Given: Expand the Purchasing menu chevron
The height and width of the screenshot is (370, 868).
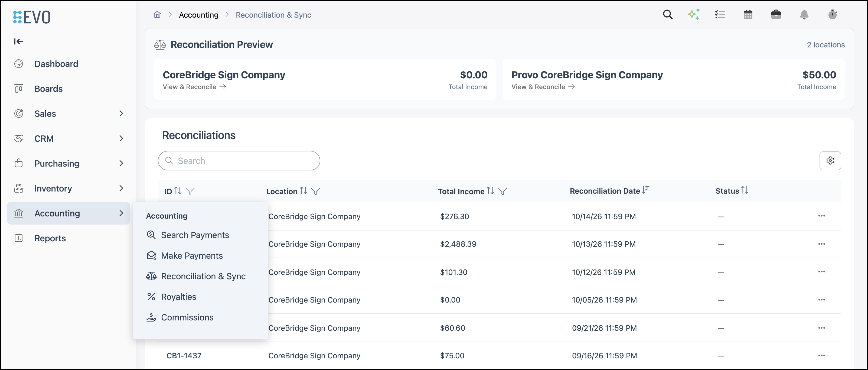Looking at the screenshot, I should [121, 163].
